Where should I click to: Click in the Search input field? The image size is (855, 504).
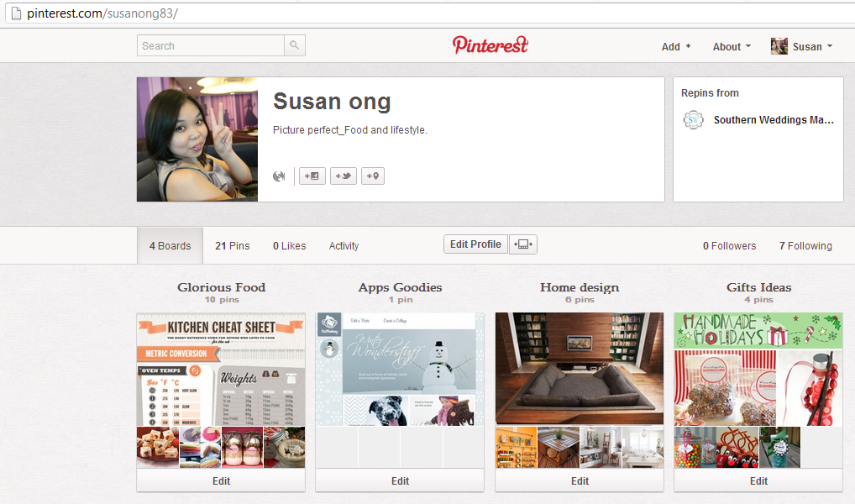[211, 45]
